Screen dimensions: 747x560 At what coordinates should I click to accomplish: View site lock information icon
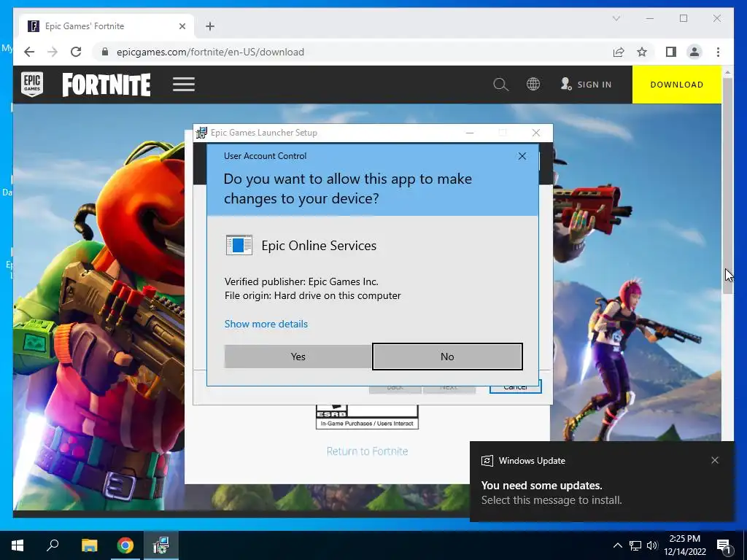(x=105, y=52)
